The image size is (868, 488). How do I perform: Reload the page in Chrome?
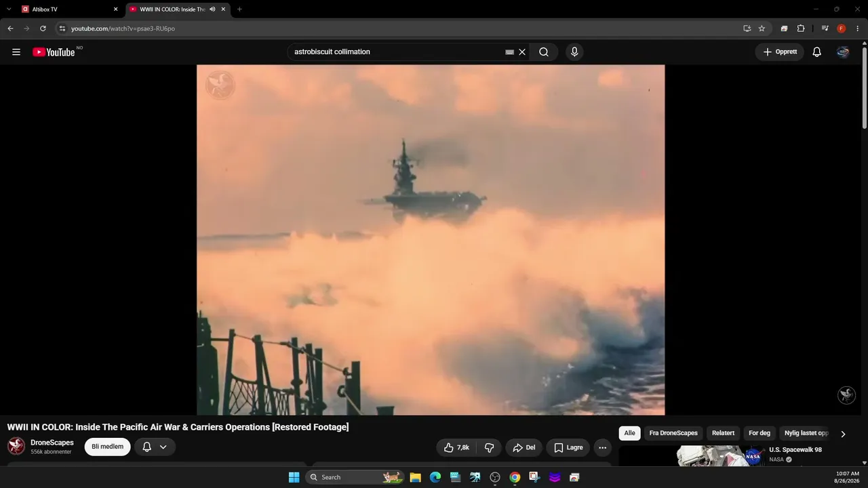(43, 28)
